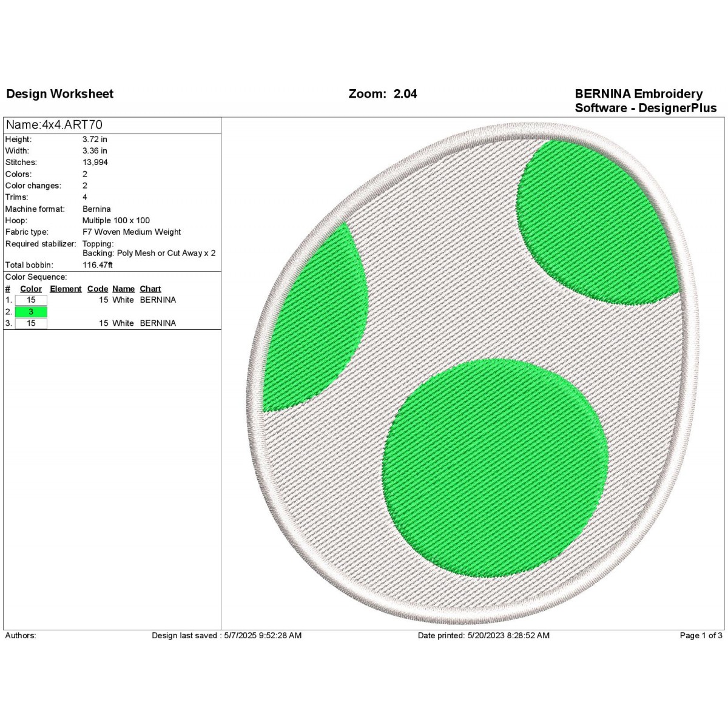Click the "Design Worksheet" heading
Screen dimensions: 728x728
(59, 94)
